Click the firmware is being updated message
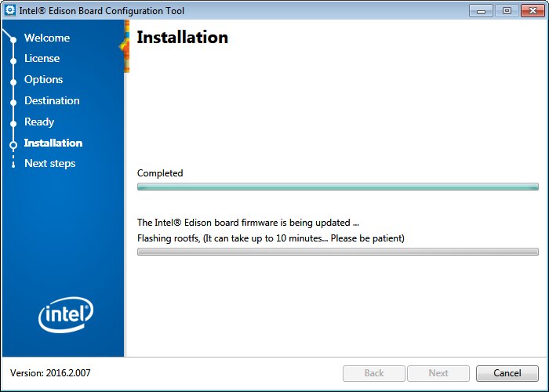The width and height of the screenshot is (549, 392). pos(248,223)
